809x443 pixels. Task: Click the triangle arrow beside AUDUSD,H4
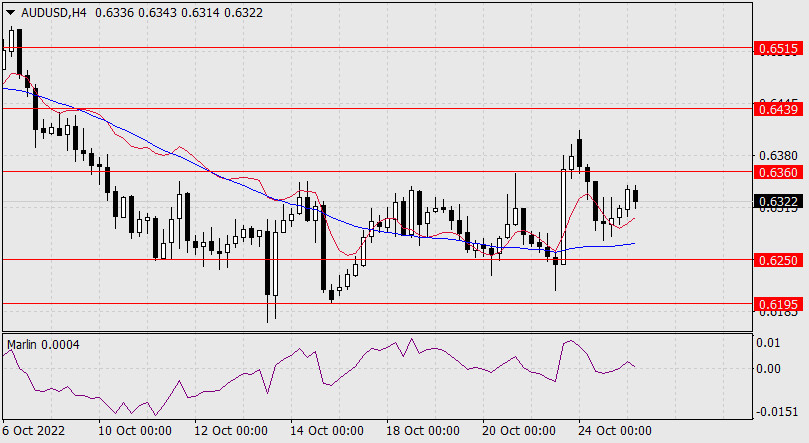pyautogui.click(x=10, y=11)
